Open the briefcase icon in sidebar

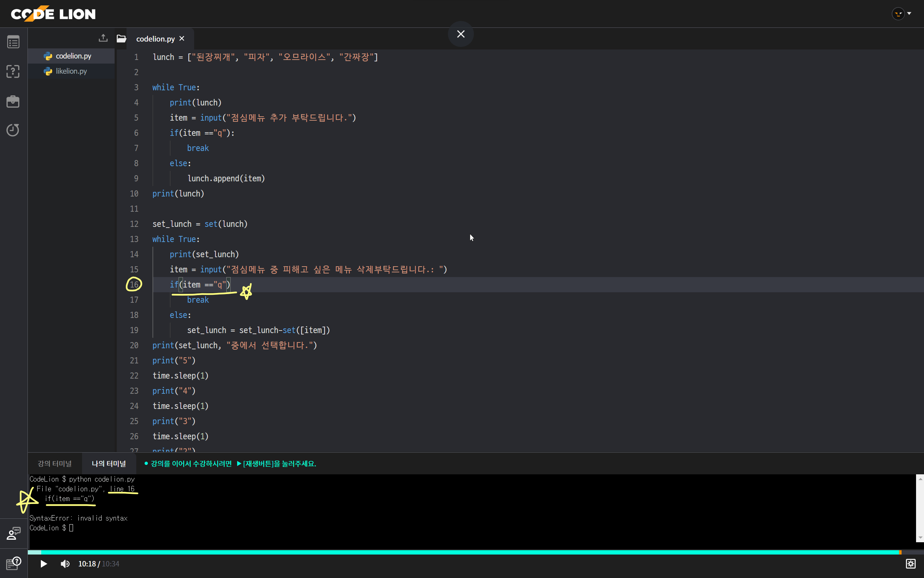[13, 101]
